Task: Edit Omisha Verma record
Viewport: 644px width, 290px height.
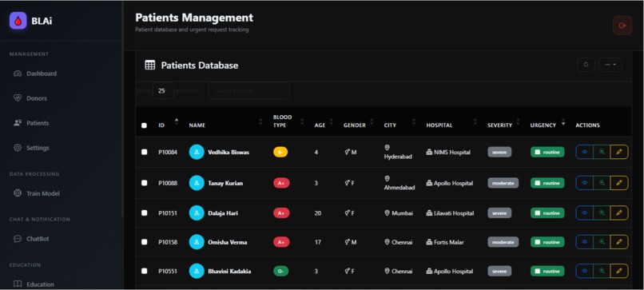Action: coord(619,242)
